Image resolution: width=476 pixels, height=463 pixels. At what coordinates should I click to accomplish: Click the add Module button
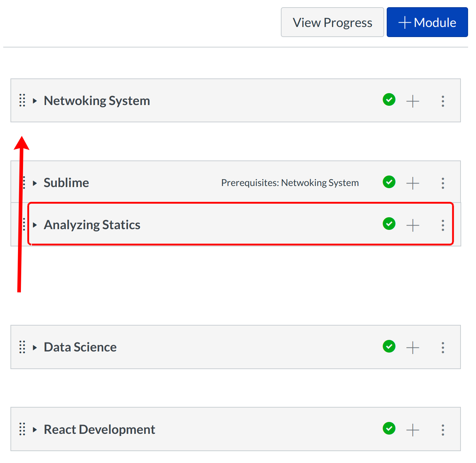pos(427,22)
